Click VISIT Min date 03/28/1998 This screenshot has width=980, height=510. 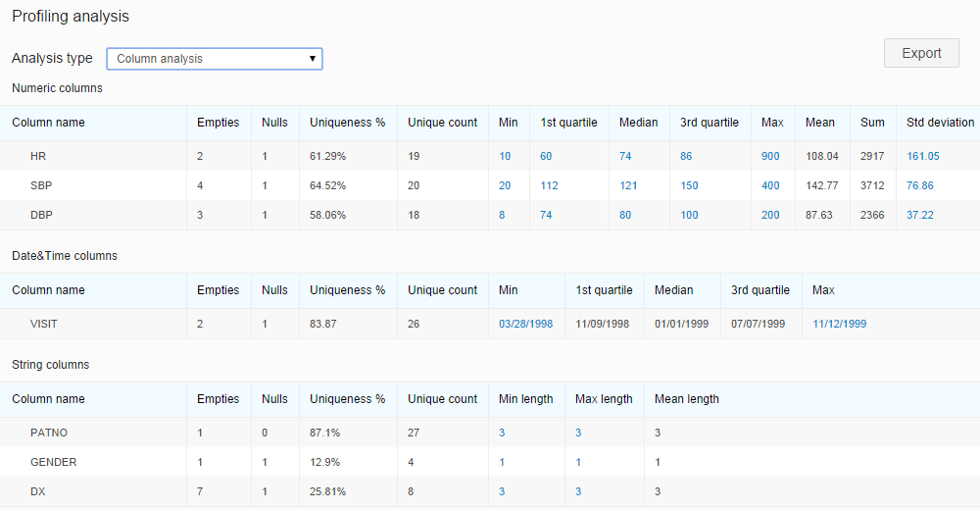click(x=525, y=324)
